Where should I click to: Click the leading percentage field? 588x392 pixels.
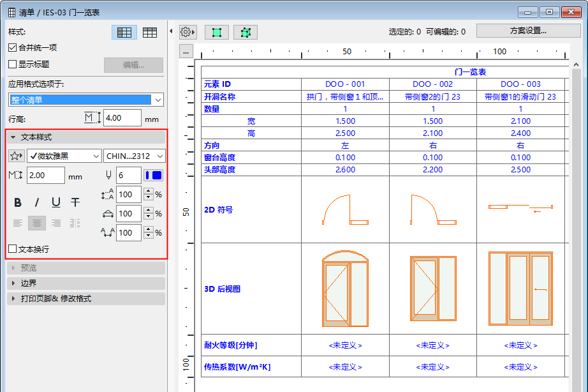pos(129,195)
